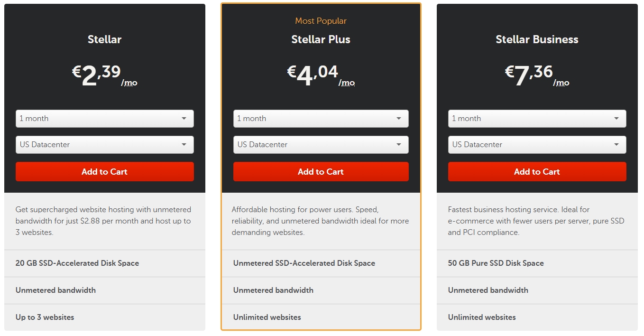Click the Stellar Business plan title
The height and width of the screenshot is (336, 644).
(x=537, y=39)
